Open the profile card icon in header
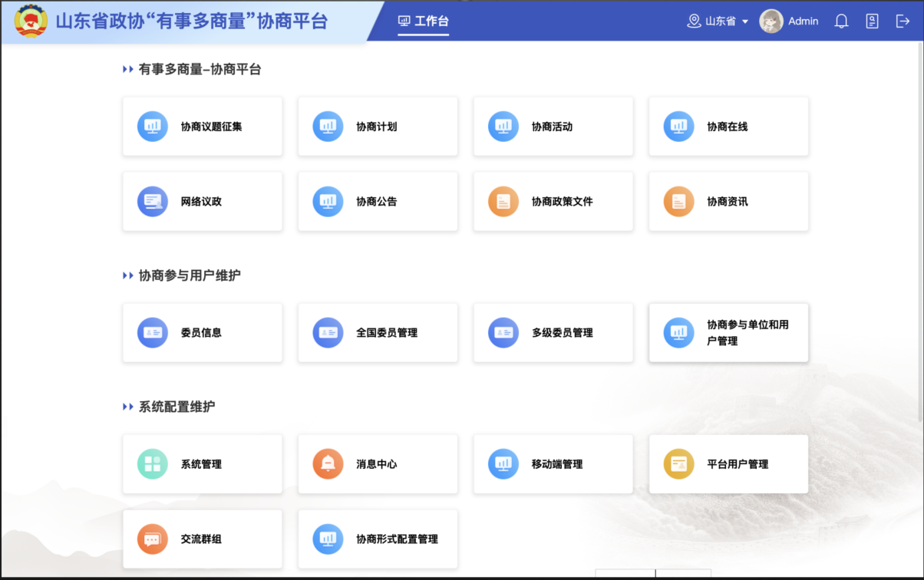The height and width of the screenshot is (580, 924). 872,21
